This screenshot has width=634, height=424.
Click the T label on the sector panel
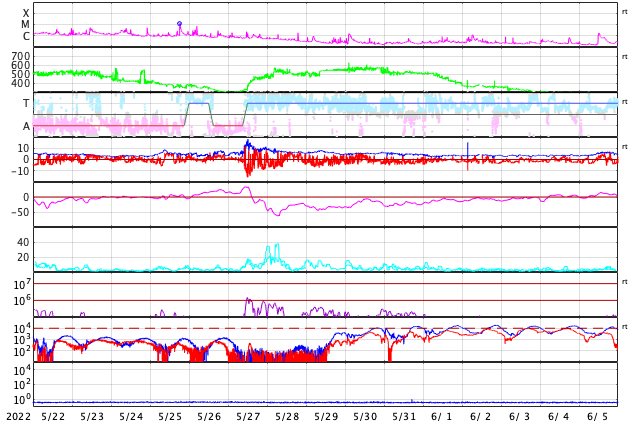(x=26, y=104)
